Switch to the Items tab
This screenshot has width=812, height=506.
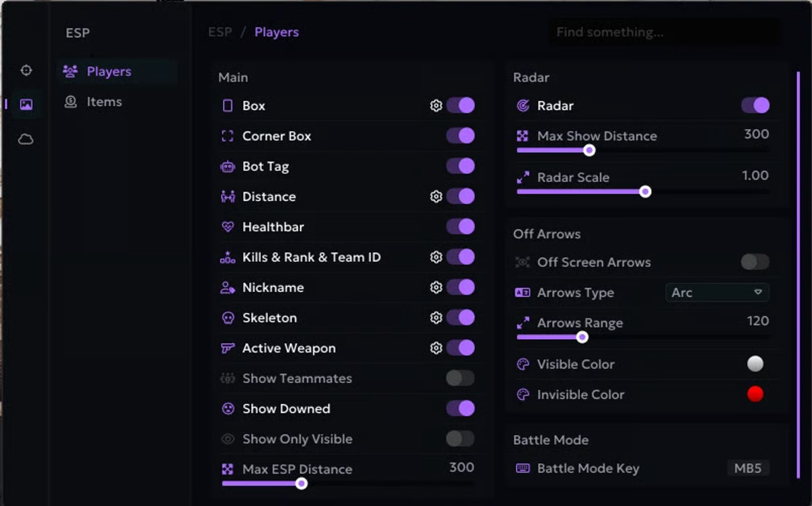[103, 102]
